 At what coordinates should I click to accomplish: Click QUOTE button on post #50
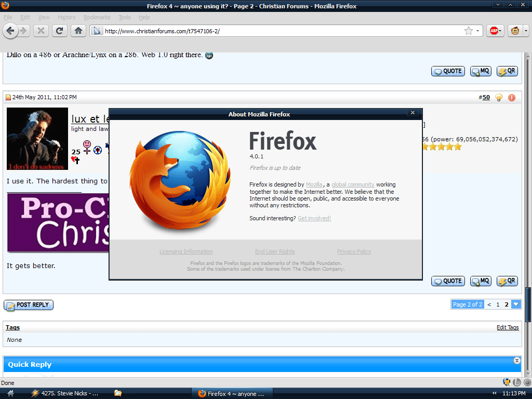click(x=448, y=281)
